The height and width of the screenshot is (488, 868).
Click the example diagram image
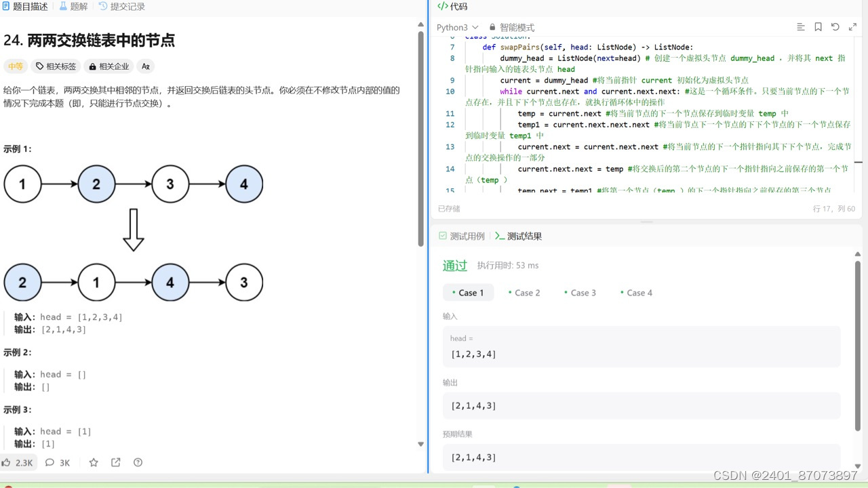(x=134, y=232)
